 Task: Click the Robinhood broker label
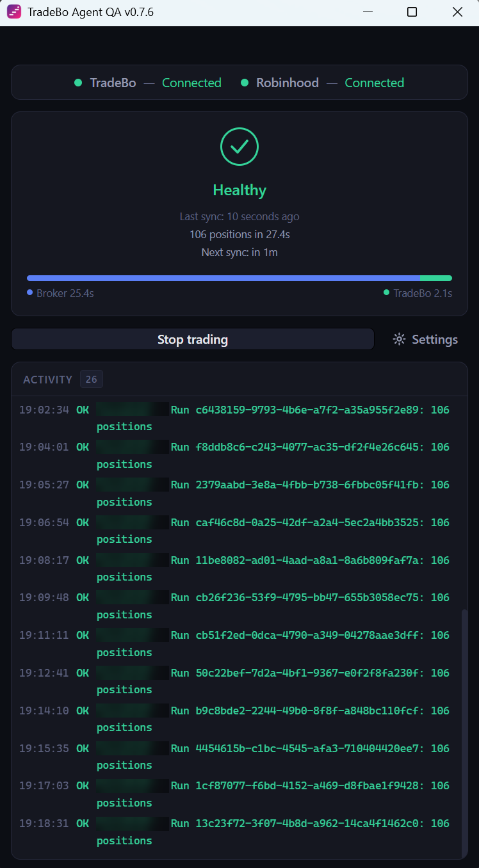pos(288,83)
